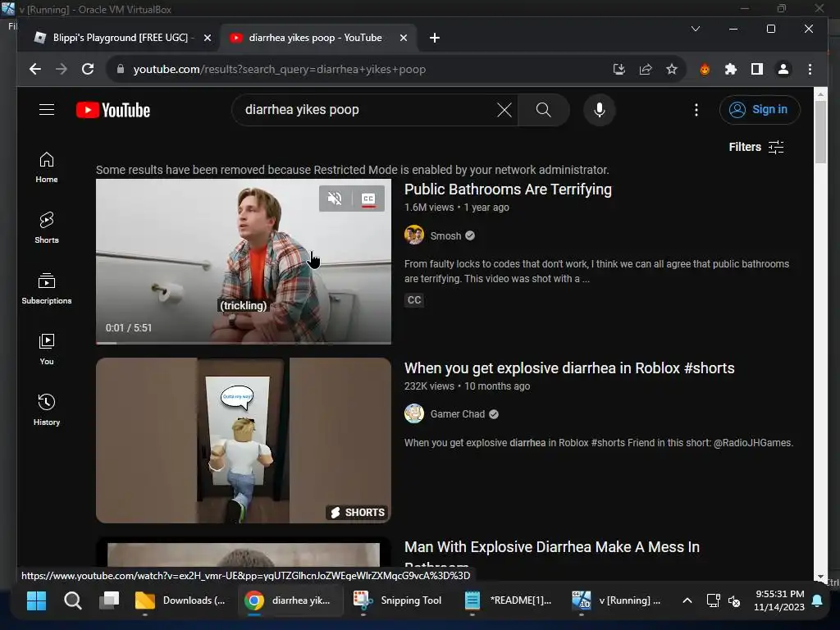Click the Gamer Chad channel avatar

(414, 413)
